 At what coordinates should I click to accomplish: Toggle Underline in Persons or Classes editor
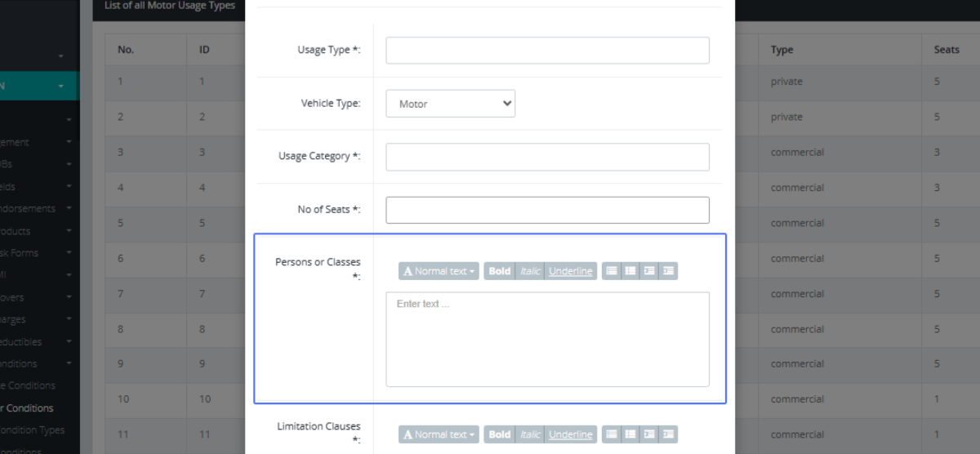click(570, 271)
